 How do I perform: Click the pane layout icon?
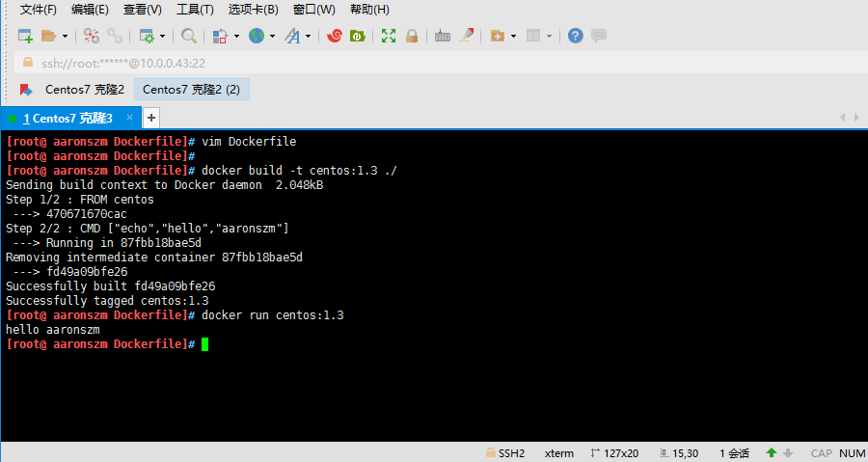[533, 36]
